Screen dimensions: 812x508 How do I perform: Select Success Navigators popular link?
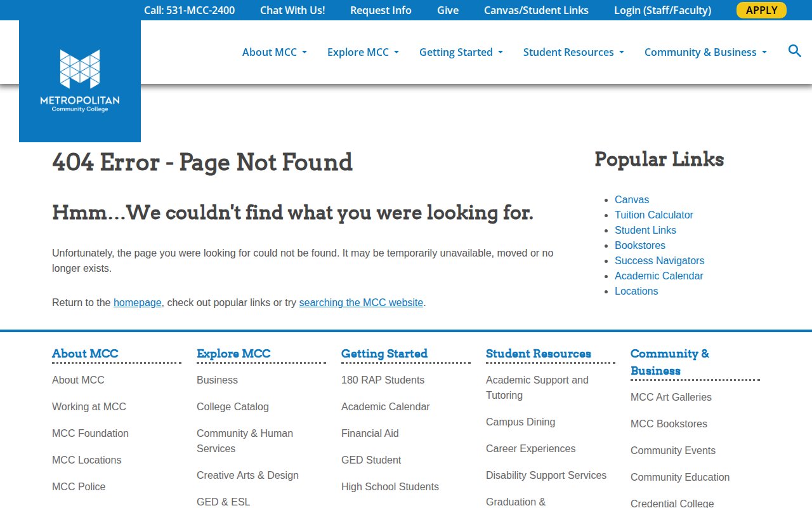coord(659,260)
